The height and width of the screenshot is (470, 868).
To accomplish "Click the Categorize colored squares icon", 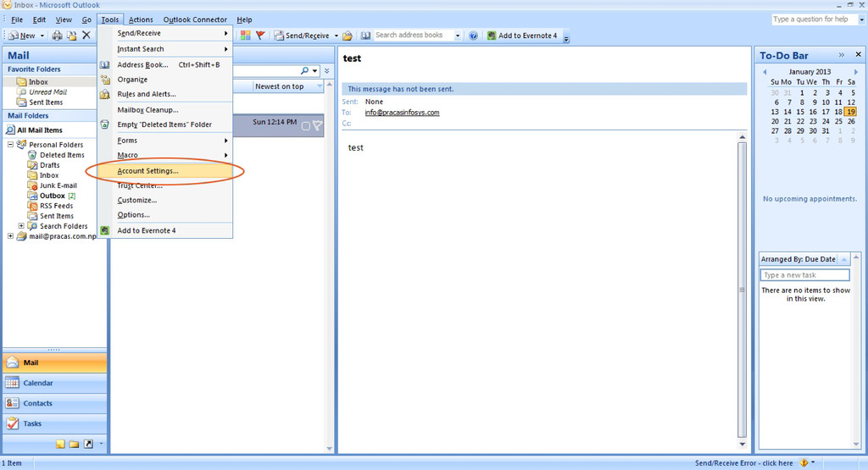I will click(246, 36).
